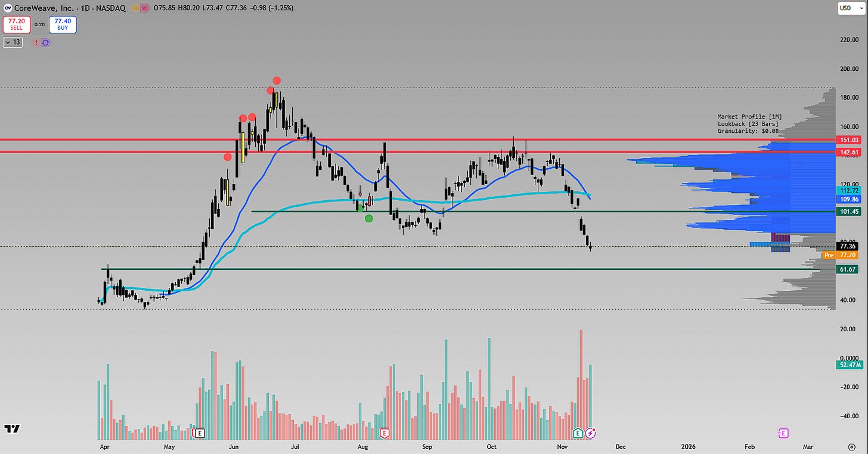Click the topmost red dot signal in June
Screen dimensions: 868x454
pos(277,80)
